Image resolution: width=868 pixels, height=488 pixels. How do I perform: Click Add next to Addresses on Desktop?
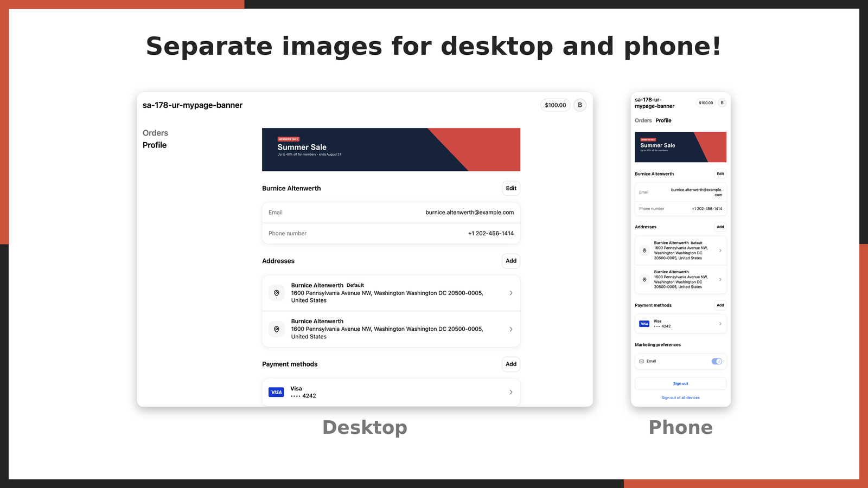511,261
